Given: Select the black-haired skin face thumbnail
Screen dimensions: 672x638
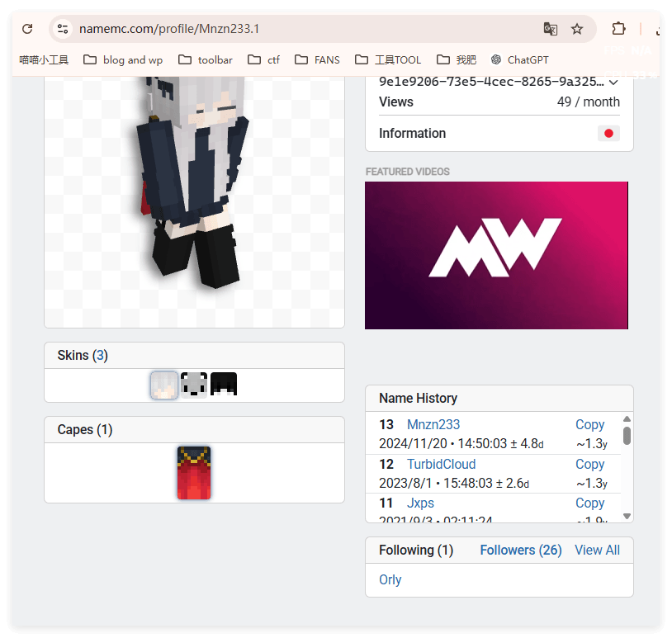Looking at the screenshot, I should (224, 385).
